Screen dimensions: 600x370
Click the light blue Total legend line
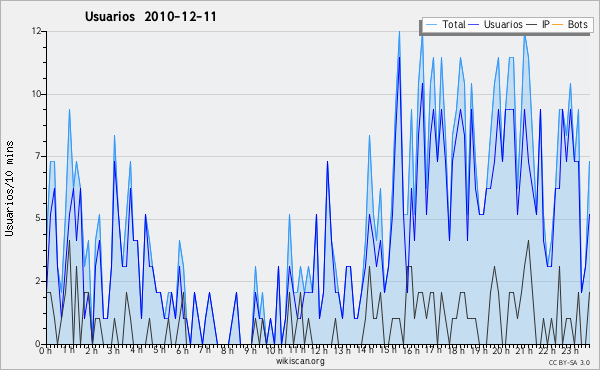[x=431, y=25]
